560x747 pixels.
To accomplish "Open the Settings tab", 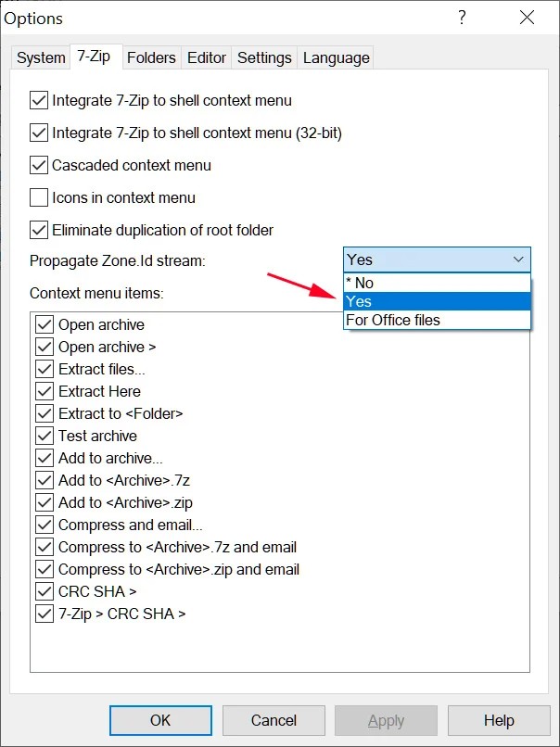I will tap(264, 58).
